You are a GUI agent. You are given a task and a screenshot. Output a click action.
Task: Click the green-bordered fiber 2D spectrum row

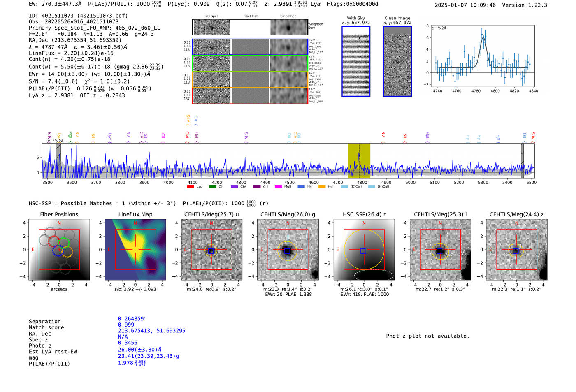(x=250, y=63)
